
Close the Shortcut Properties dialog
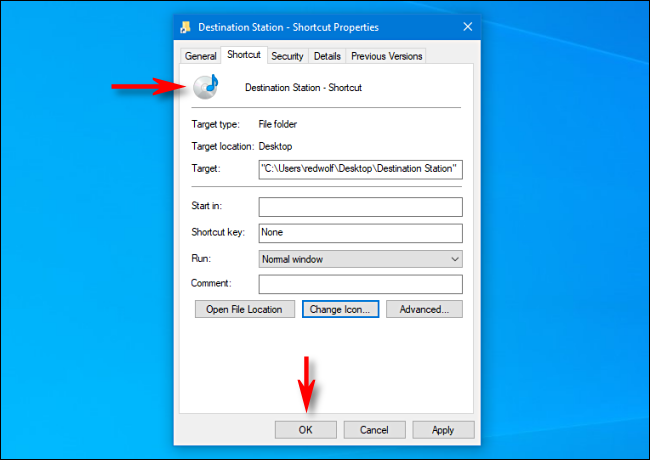click(x=468, y=27)
